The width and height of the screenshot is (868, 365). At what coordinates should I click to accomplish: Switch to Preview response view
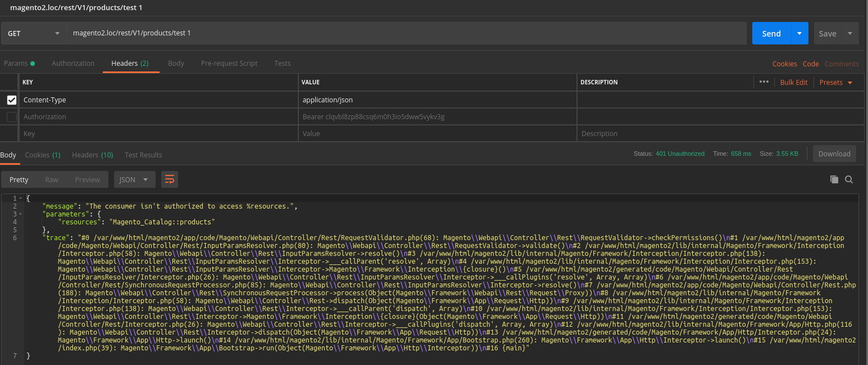coord(88,179)
